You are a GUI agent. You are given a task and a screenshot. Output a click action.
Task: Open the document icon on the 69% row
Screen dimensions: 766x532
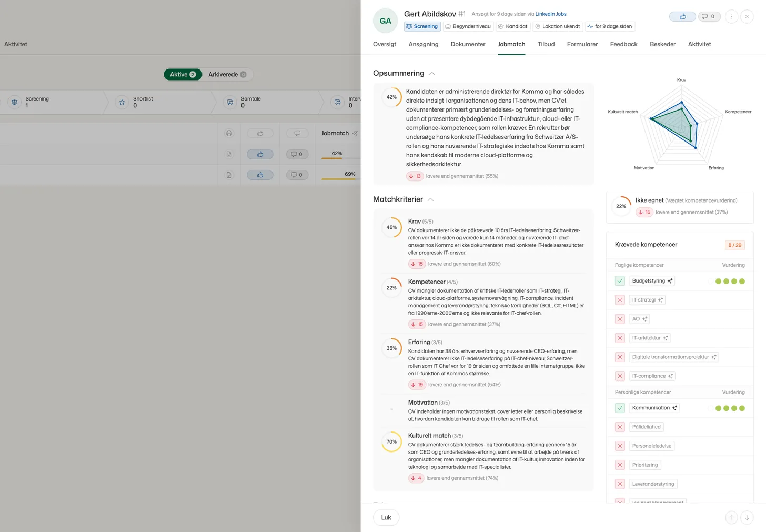(x=229, y=175)
